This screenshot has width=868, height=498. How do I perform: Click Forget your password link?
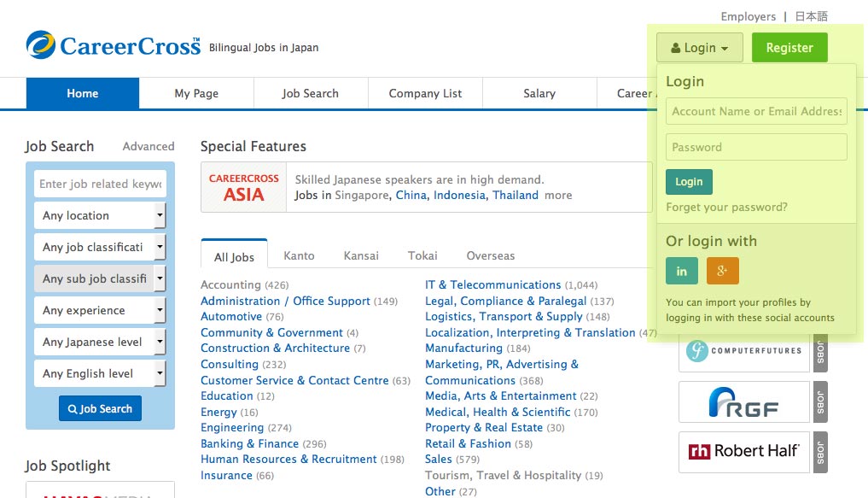tap(726, 208)
